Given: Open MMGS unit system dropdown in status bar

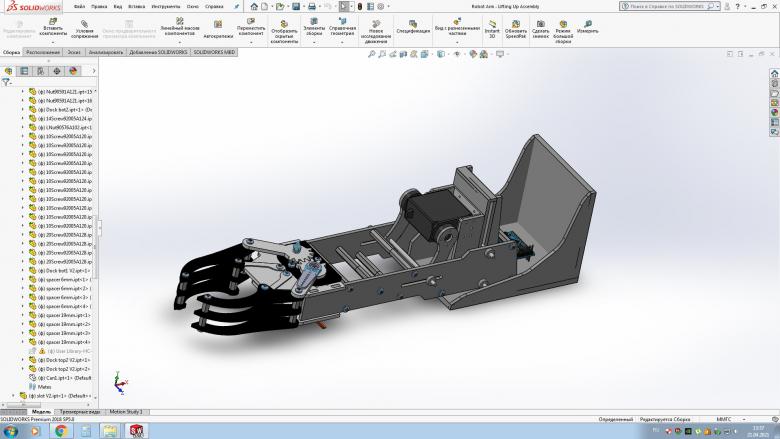Looking at the screenshot, I should (x=745, y=419).
